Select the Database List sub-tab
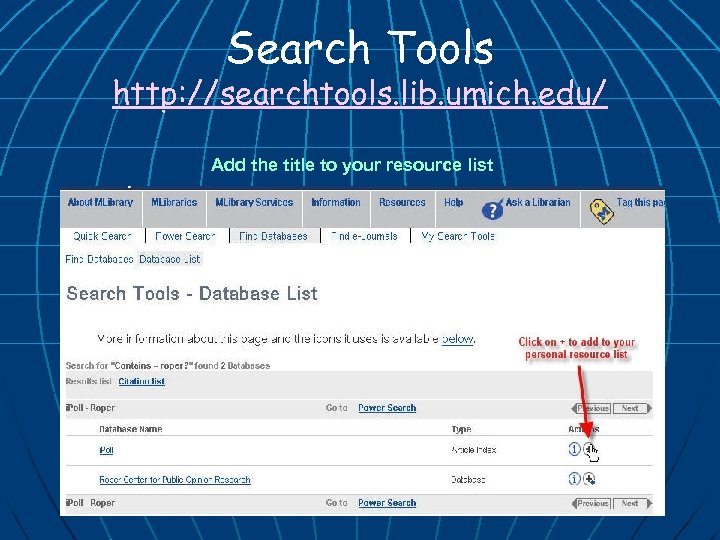 point(170,259)
